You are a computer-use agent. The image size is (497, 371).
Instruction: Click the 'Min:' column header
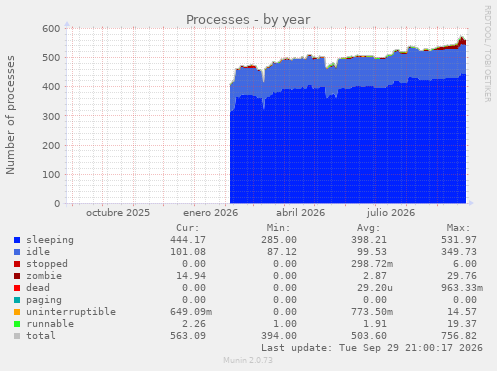click(x=278, y=228)
